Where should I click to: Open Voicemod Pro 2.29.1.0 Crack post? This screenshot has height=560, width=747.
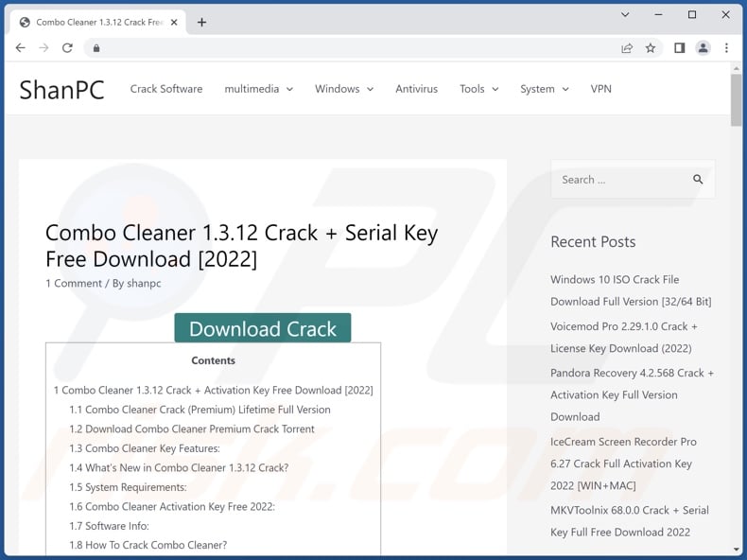[x=624, y=337]
